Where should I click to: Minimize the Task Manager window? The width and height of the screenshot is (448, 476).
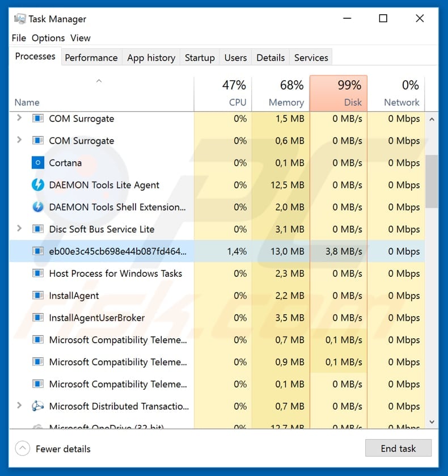[347, 19]
